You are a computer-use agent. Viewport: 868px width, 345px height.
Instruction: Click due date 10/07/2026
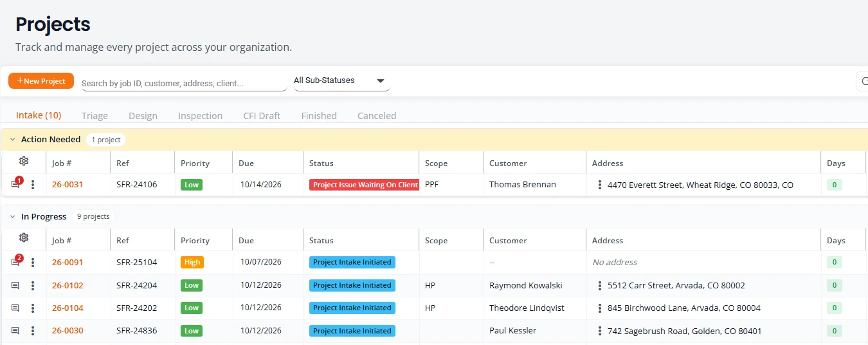[x=261, y=262]
